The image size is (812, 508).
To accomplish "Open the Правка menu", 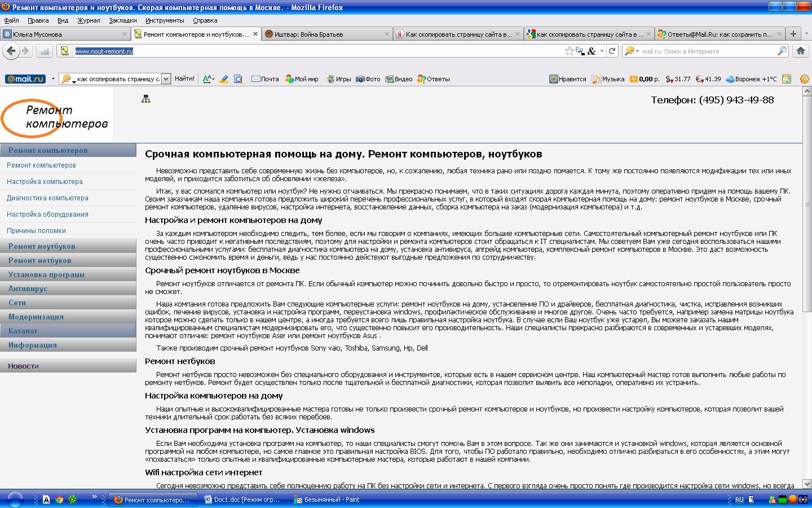I will pos(38,20).
